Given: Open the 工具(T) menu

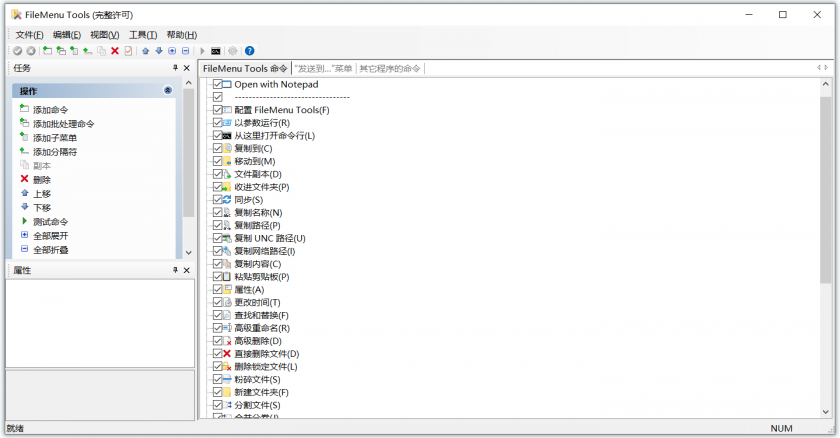Looking at the screenshot, I should [143, 35].
